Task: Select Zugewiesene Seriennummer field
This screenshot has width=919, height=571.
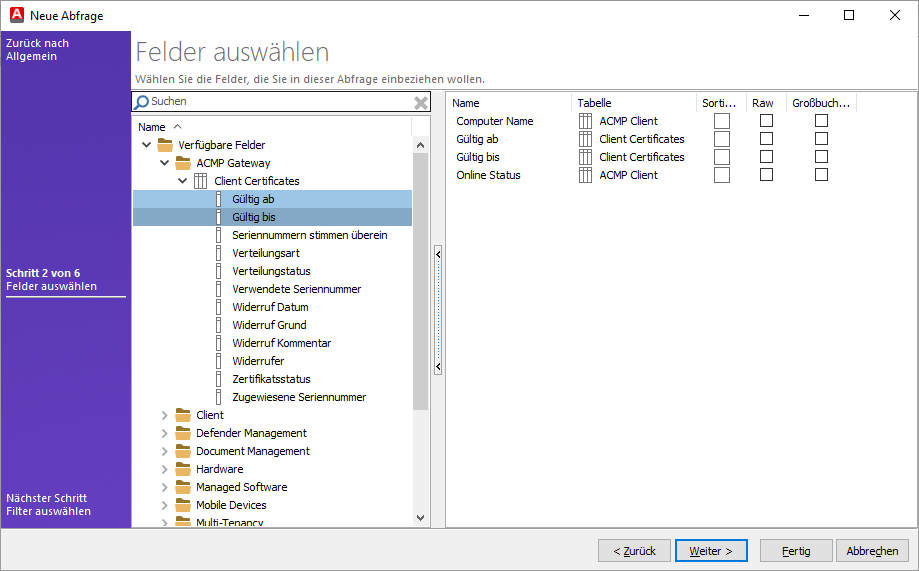Action: coord(299,397)
